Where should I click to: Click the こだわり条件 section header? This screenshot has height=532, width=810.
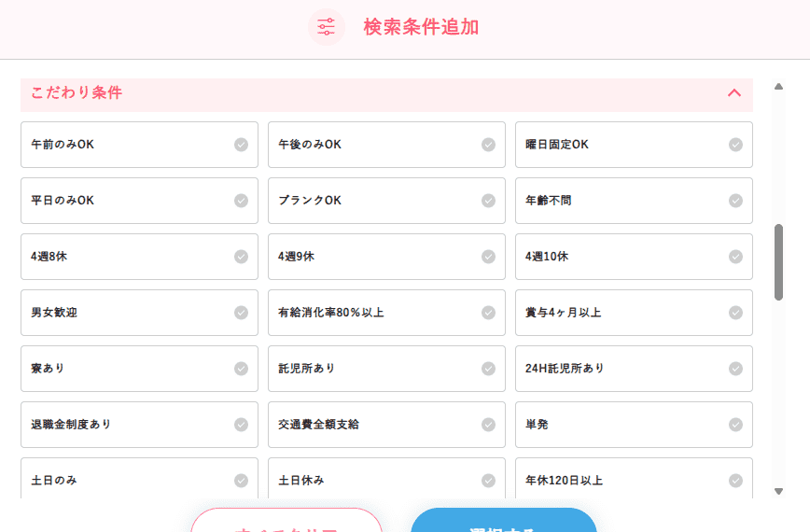373,93
